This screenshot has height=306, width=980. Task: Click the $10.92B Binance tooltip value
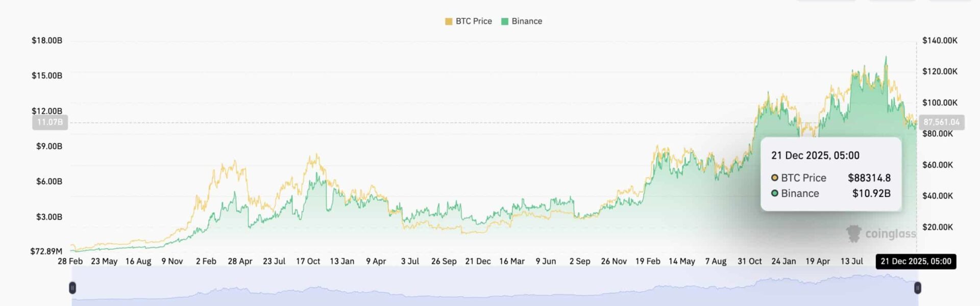click(871, 193)
